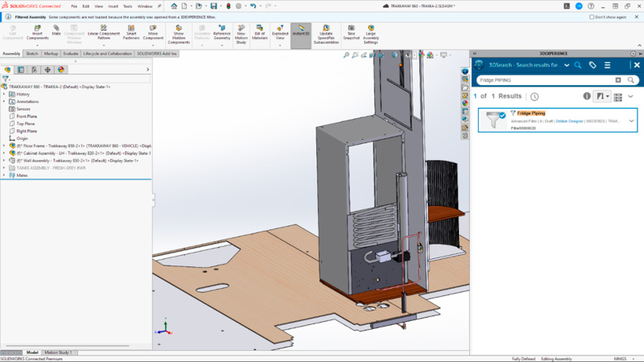Open the Debbie Designer link
This screenshot has width=644, height=362.
coord(570,121)
